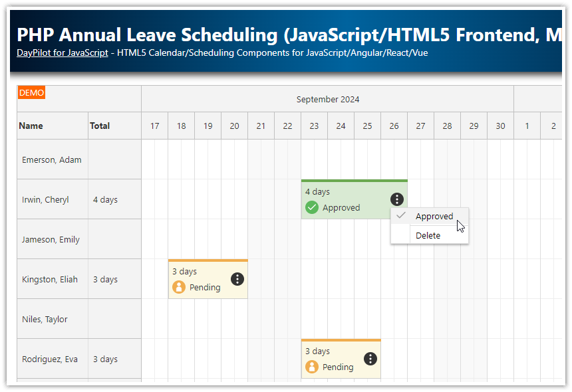Viewport: 572px width, 392px height.
Task: Click the Niles, Taylor name cell
Action: coord(44,319)
